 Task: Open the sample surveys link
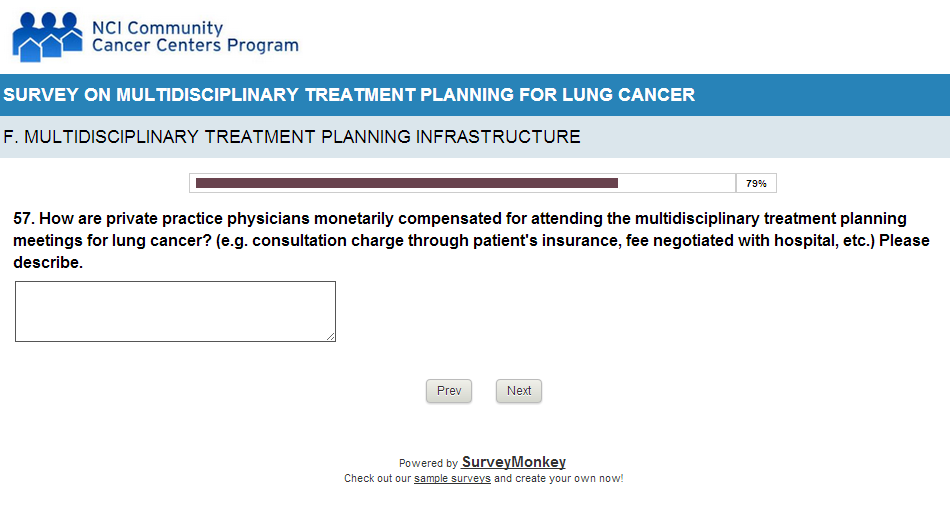[452, 479]
